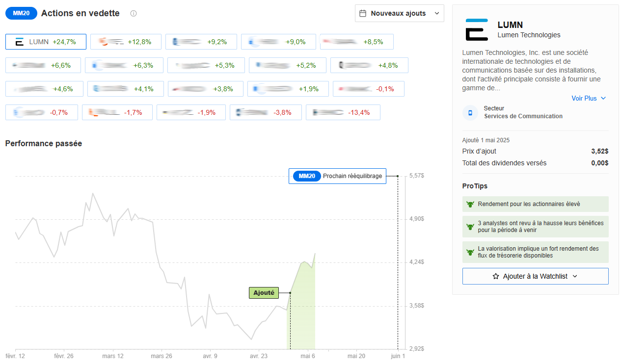This screenshot has height=364, width=621.
Task: Select the stock chip showing +3,8%
Action: [206, 89]
